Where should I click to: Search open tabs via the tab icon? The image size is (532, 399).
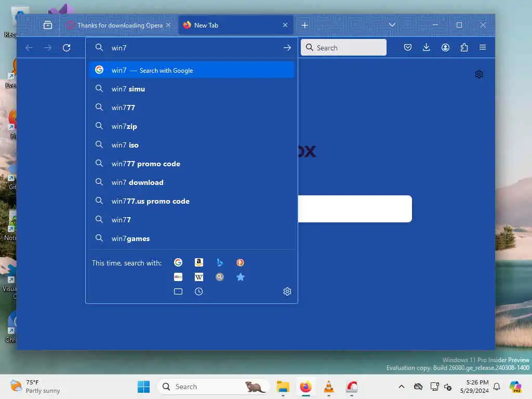coord(178,291)
